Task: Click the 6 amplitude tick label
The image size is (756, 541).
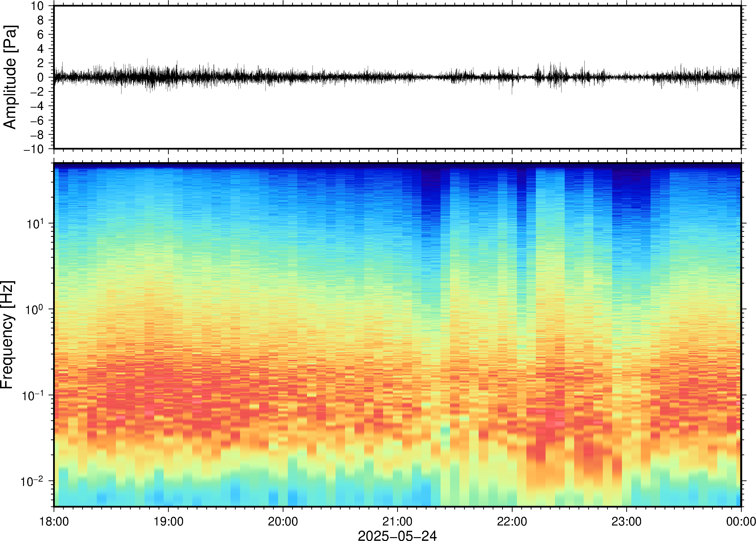Action: pyautogui.click(x=40, y=34)
